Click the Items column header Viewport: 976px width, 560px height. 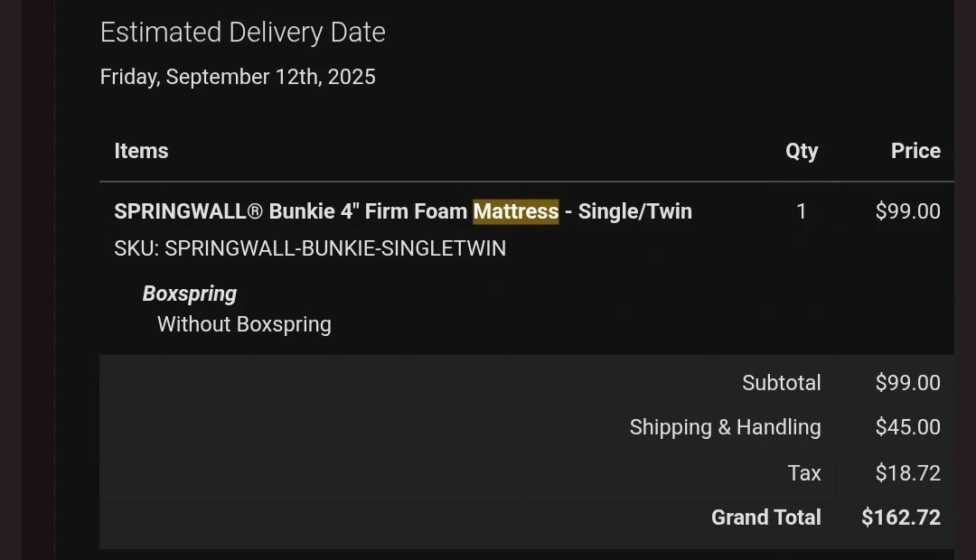click(141, 151)
